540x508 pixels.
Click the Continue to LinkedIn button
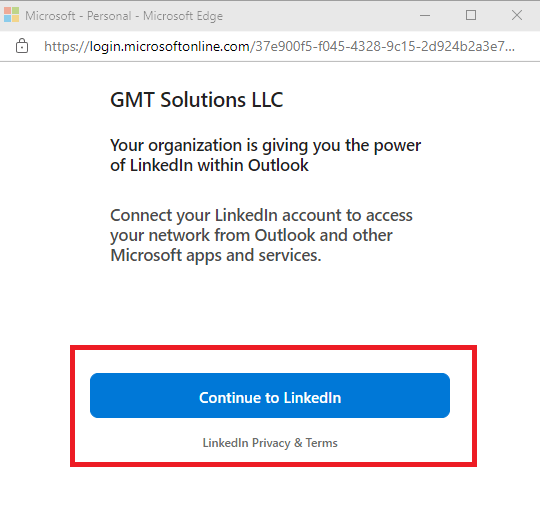[270, 395]
